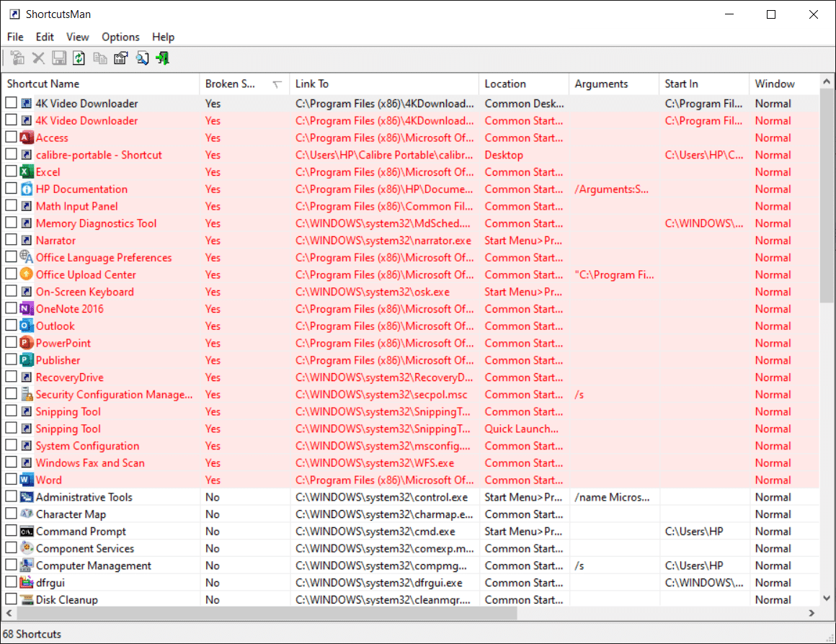Open the File menu
This screenshot has width=836, height=644.
point(15,37)
